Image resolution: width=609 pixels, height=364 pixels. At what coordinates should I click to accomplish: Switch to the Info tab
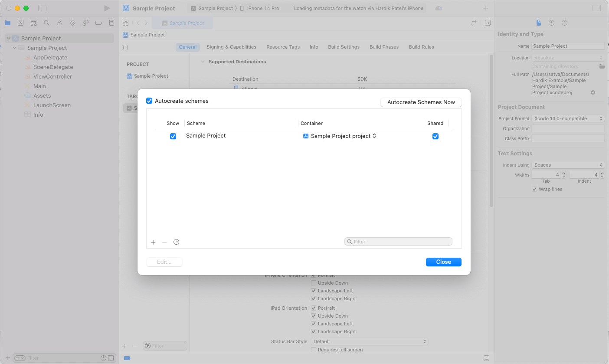314,47
